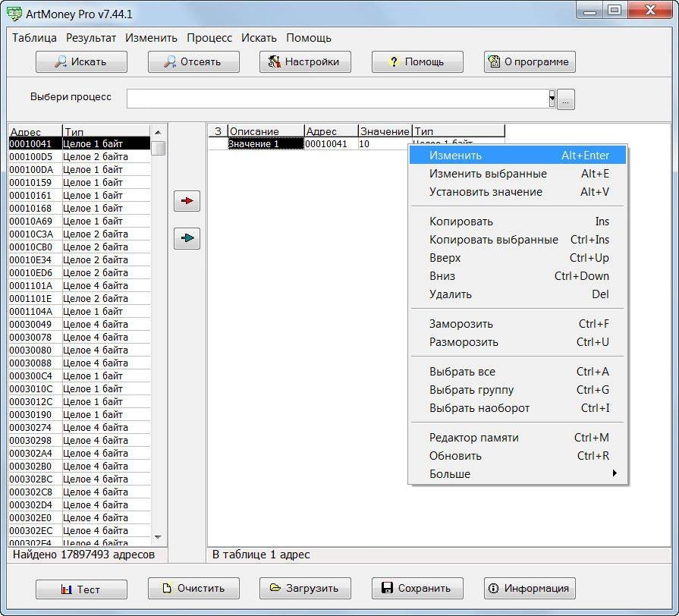679x616 pixels.
Task: Choose Вниз in the context menu
Action: tap(518, 275)
